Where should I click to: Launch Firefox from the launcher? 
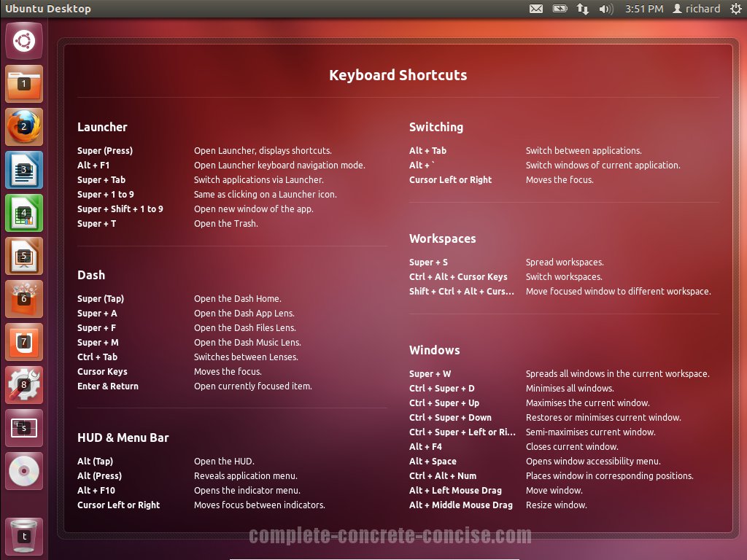(24, 127)
